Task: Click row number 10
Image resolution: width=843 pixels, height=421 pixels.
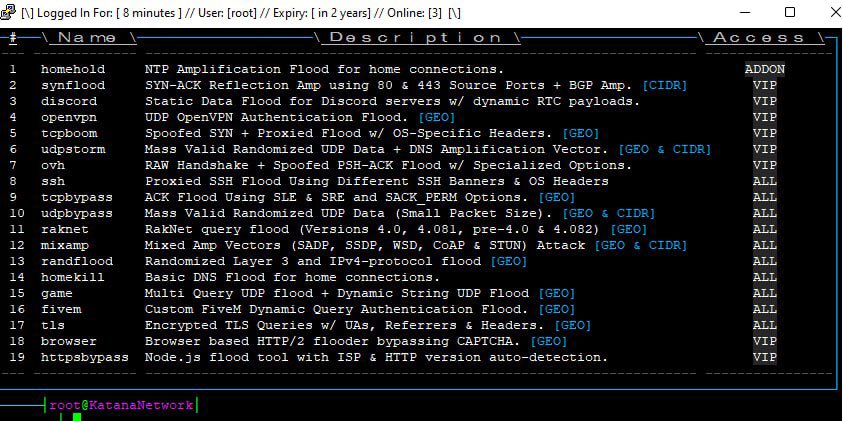Action: click(17, 213)
